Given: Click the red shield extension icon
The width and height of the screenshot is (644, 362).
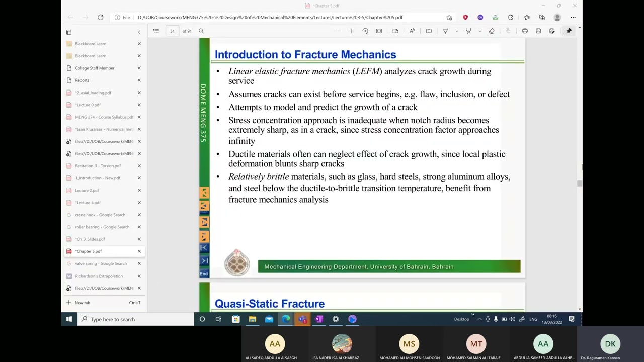Looking at the screenshot, I should [x=465, y=17].
